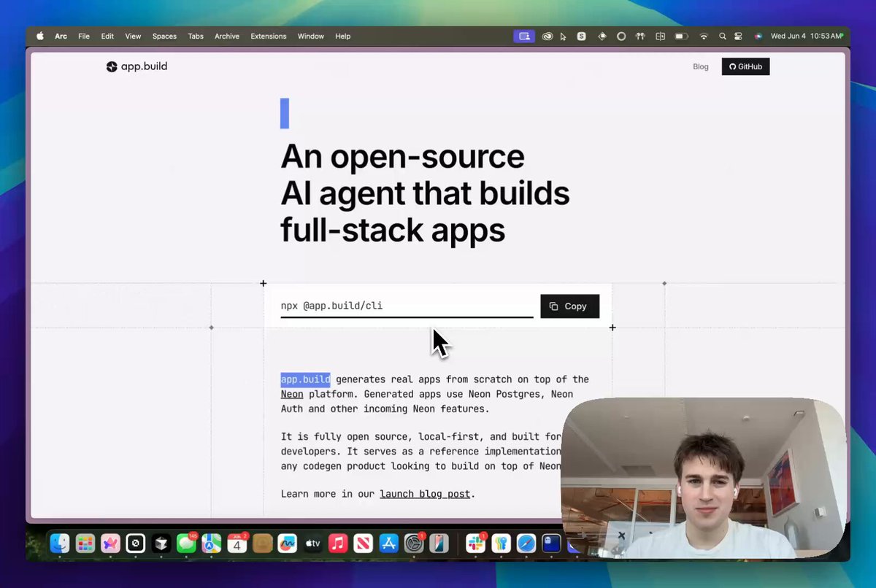
Task: Open the Spaces menu in menu bar
Action: point(164,36)
